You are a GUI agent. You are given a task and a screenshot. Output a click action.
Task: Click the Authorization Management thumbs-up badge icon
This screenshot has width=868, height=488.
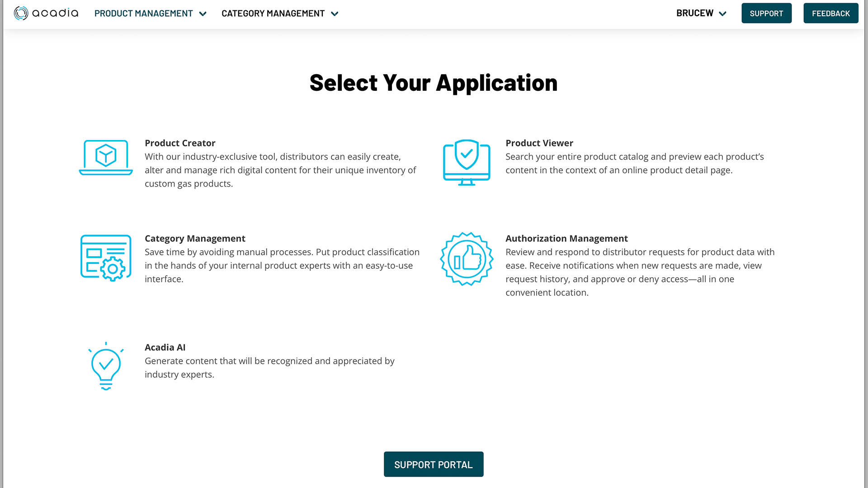(467, 259)
